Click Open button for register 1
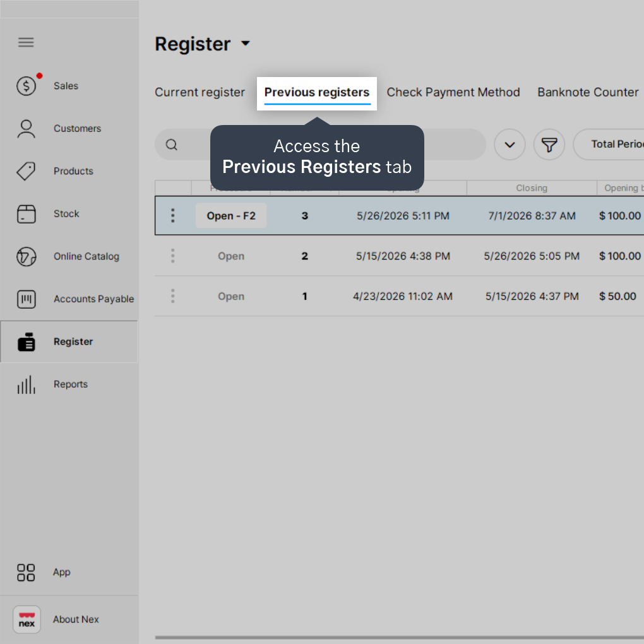Viewport: 644px width, 644px height. 231,296
